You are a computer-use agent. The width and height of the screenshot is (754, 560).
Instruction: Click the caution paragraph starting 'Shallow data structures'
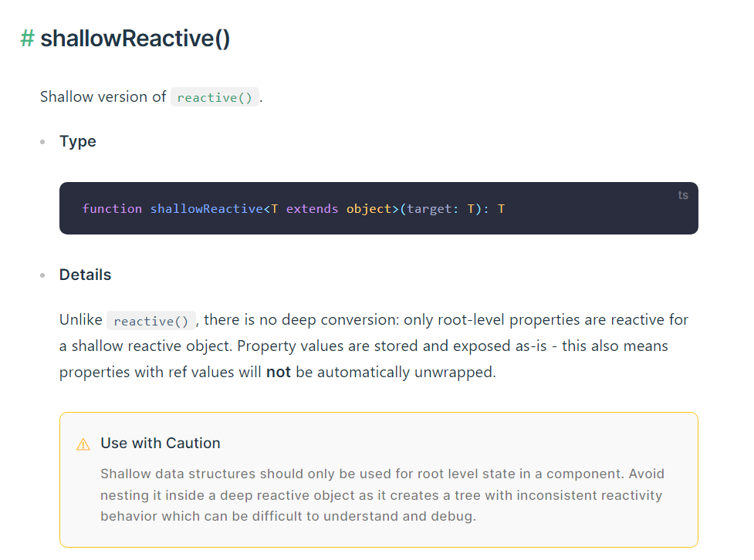[382, 494]
